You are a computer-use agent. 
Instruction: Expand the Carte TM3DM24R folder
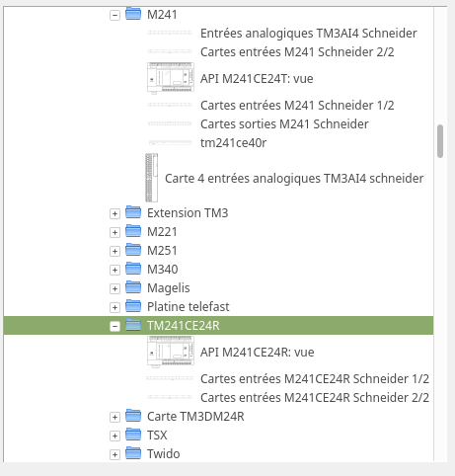tap(114, 417)
